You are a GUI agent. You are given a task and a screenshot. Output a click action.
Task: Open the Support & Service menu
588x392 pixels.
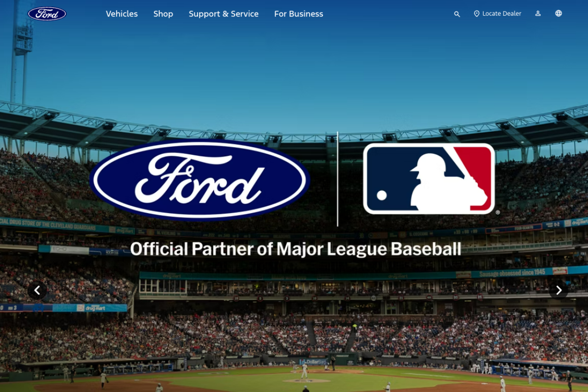pos(224,14)
